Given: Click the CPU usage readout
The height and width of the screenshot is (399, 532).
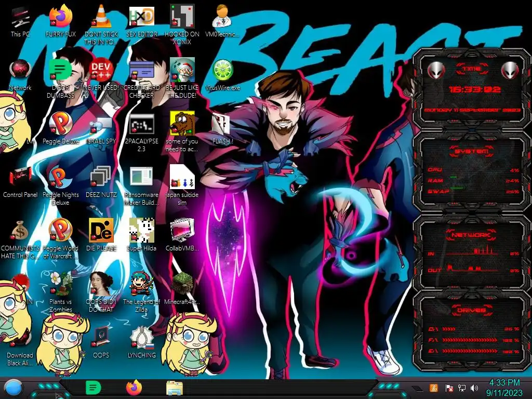Looking at the screenshot, I should click(473, 170).
